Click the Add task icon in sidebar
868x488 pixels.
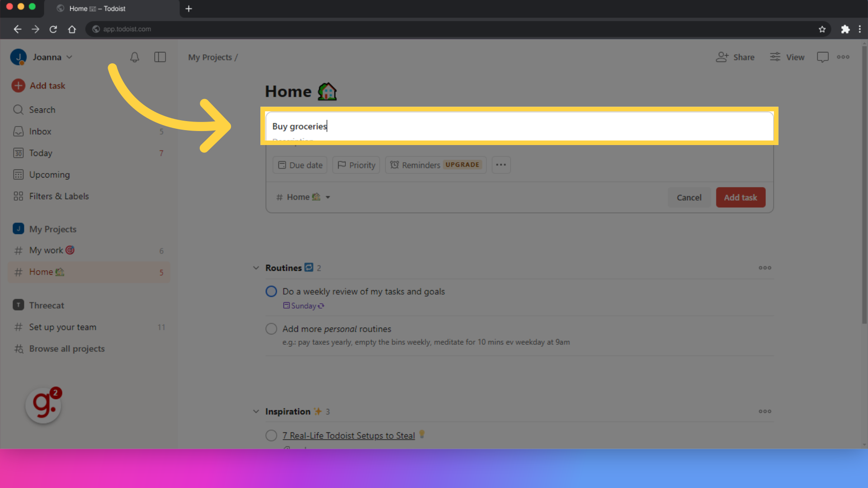pos(18,85)
